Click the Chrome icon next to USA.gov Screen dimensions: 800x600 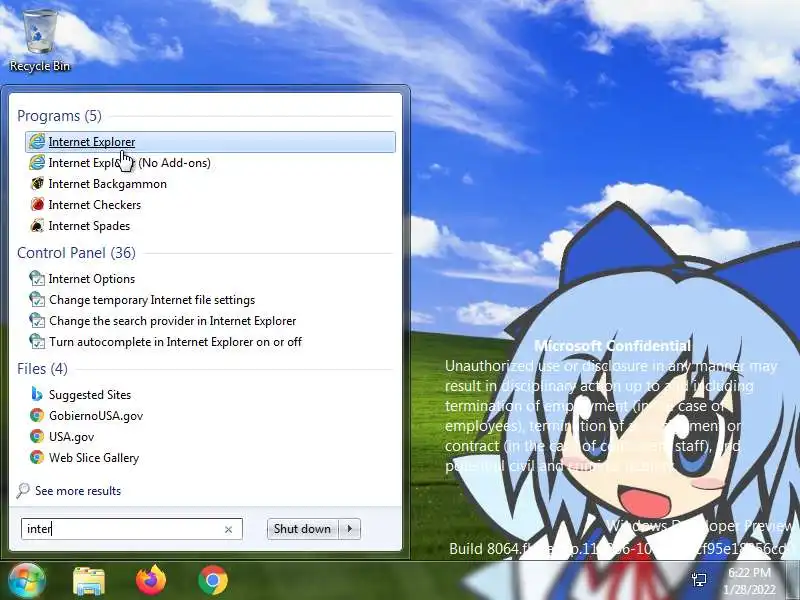pyautogui.click(x=37, y=436)
